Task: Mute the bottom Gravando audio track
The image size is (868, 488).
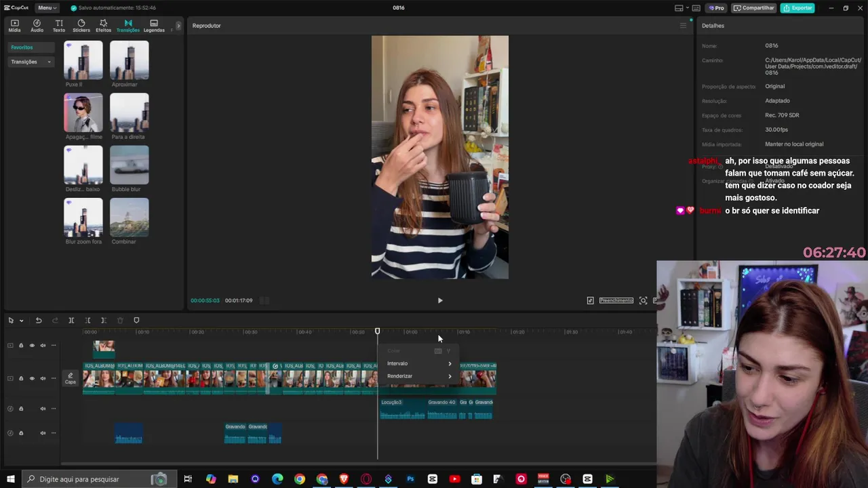Action: (43, 433)
